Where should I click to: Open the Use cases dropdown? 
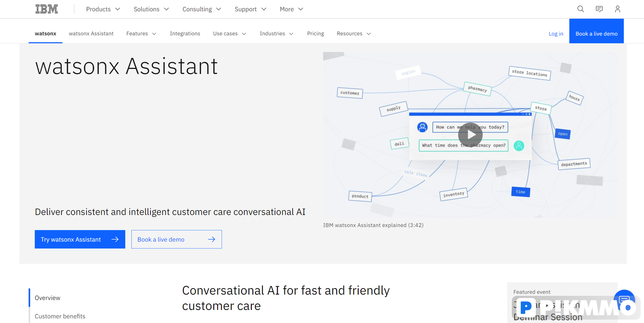click(229, 34)
